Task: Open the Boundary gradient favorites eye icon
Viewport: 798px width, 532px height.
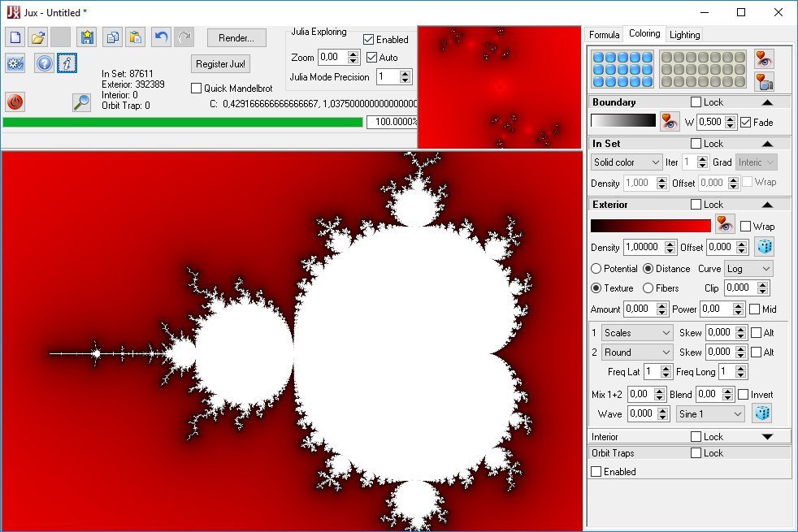Action: (x=670, y=122)
